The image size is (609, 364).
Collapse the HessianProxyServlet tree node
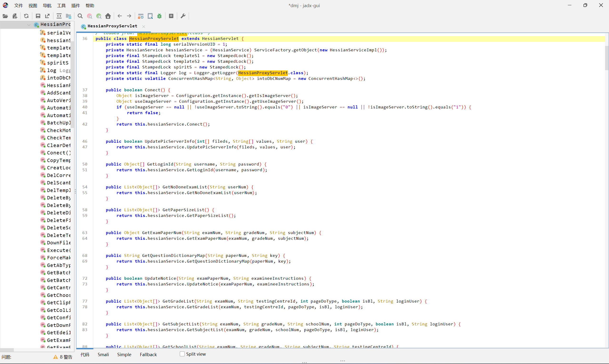(29, 25)
